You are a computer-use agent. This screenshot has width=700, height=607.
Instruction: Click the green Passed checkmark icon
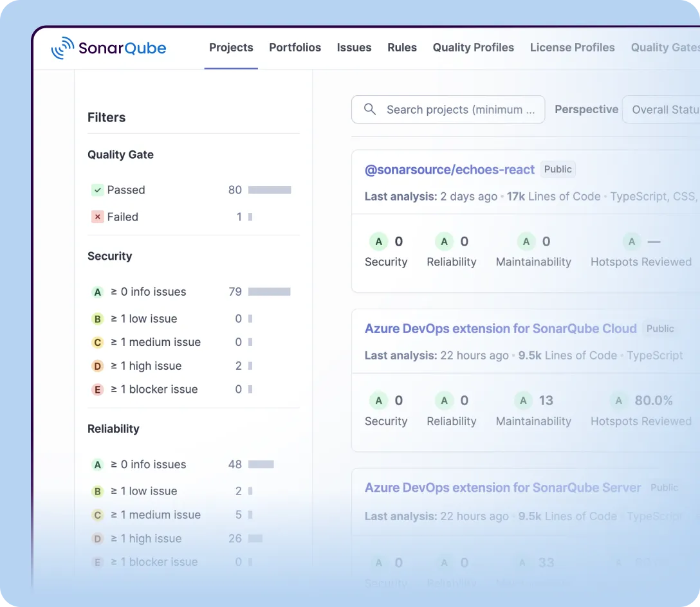coord(97,190)
